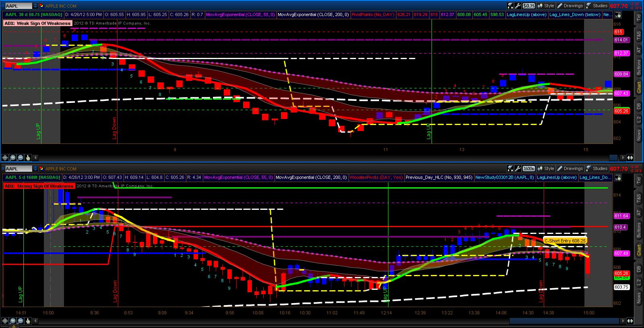Screen dimensions: 644x328
Task: Click pointer hand icon beside lower study labels
Action: pos(618,178)
